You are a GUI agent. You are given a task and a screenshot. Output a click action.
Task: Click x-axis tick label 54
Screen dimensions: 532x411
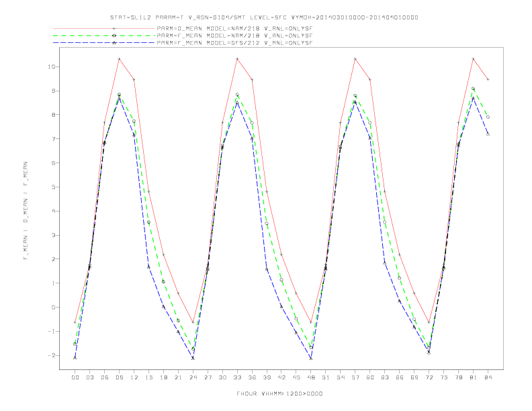341,377
